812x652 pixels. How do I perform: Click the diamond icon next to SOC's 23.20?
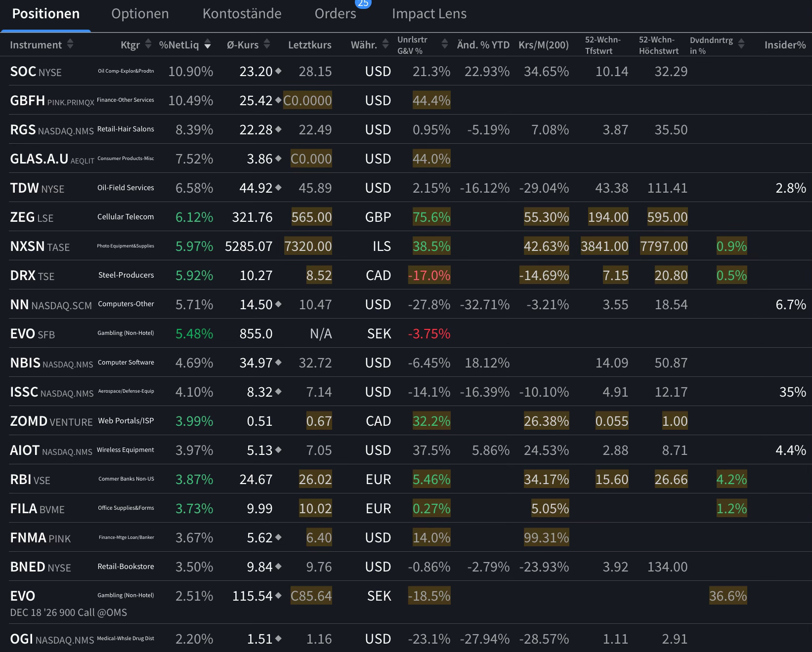pos(278,71)
